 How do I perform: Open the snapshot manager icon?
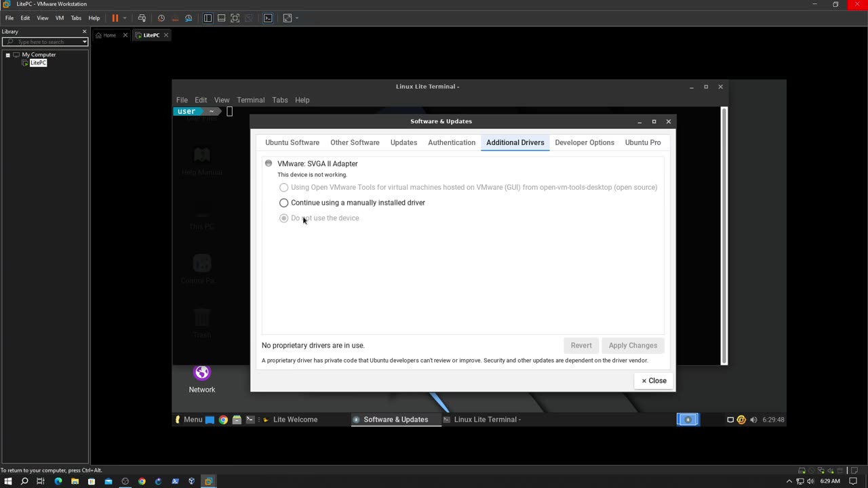pyautogui.click(x=189, y=18)
